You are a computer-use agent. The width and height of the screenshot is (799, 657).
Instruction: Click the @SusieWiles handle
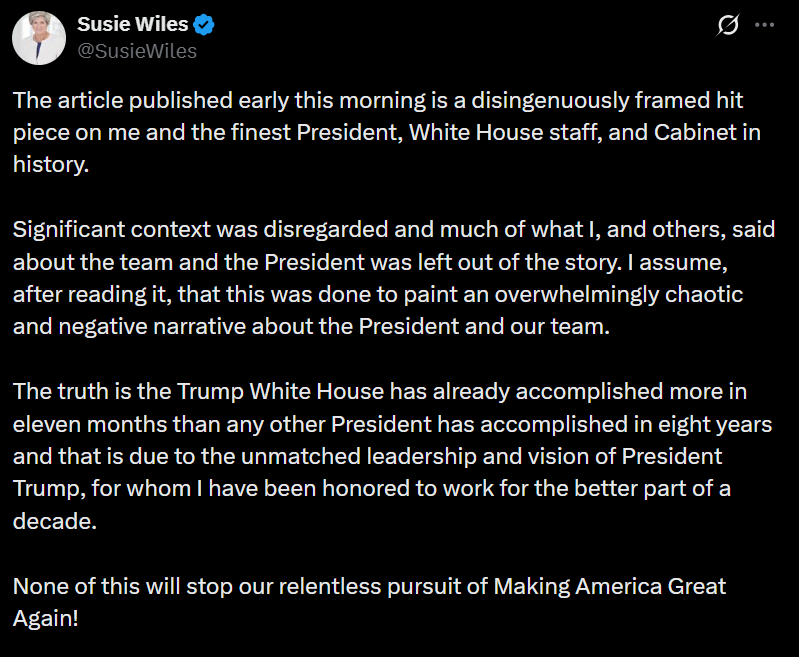pos(137,51)
